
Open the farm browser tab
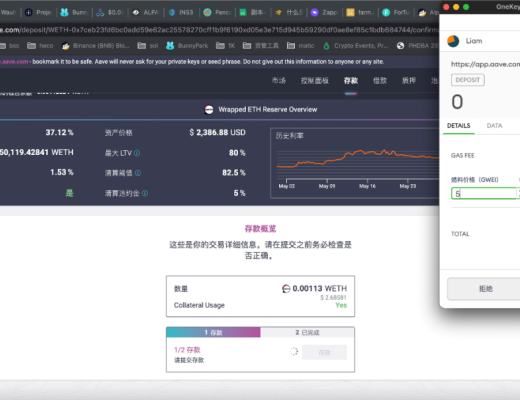tap(360, 12)
